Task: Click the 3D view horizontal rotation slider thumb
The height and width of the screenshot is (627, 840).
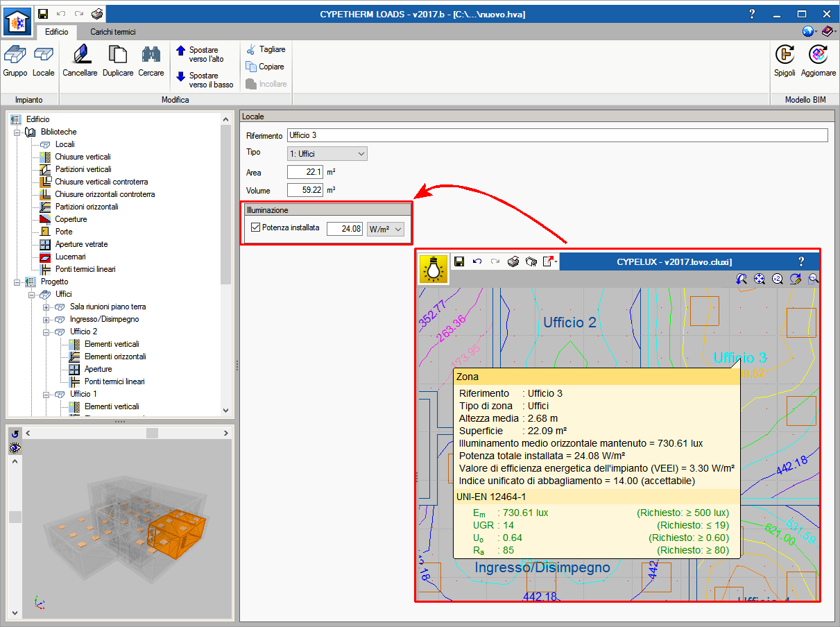Action: (152, 433)
